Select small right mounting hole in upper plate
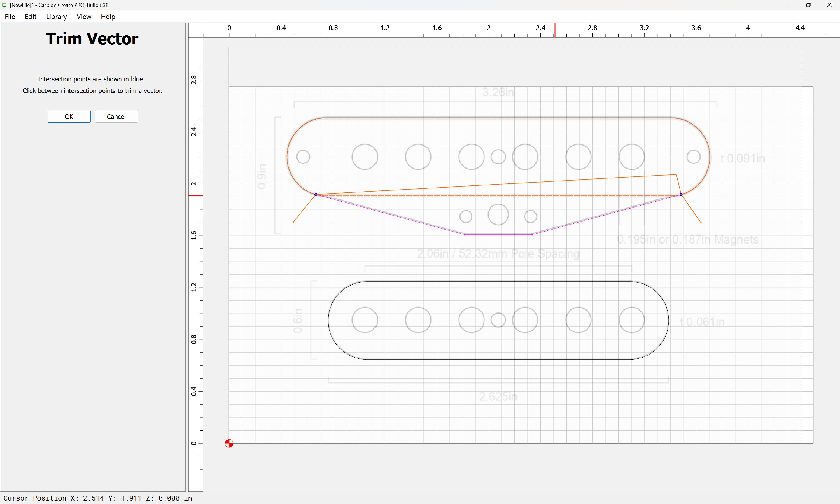Image resolution: width=840 pixels, height=504 pixels. (694, 157)
